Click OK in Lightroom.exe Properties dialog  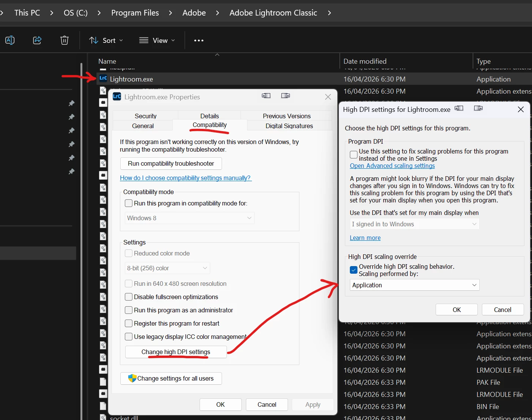[x=220, y=404]
